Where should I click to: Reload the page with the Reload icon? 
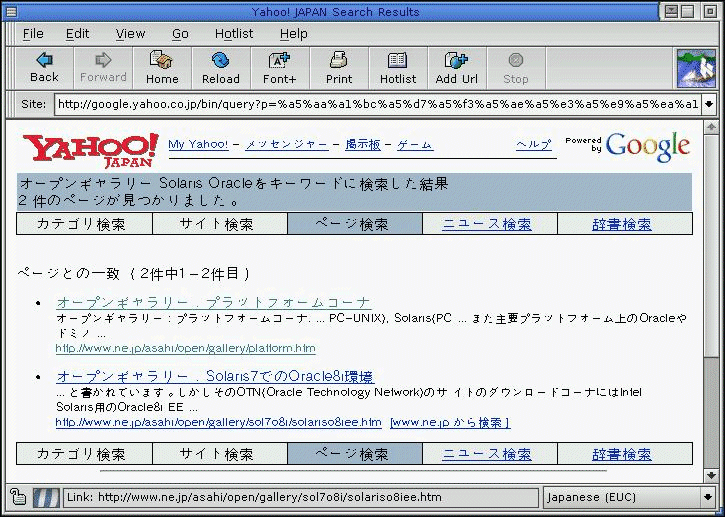click(221, 60)
